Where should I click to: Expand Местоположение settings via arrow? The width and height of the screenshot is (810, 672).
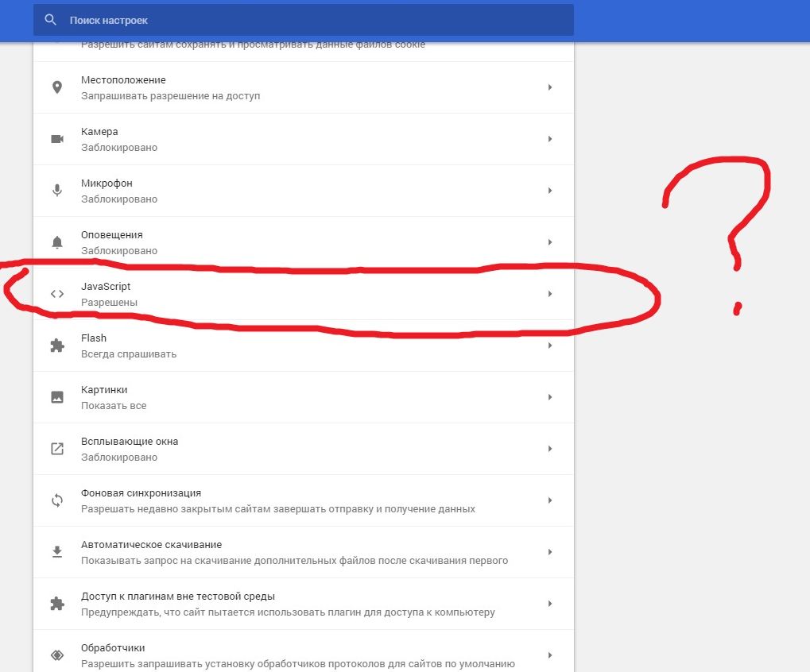549,87
